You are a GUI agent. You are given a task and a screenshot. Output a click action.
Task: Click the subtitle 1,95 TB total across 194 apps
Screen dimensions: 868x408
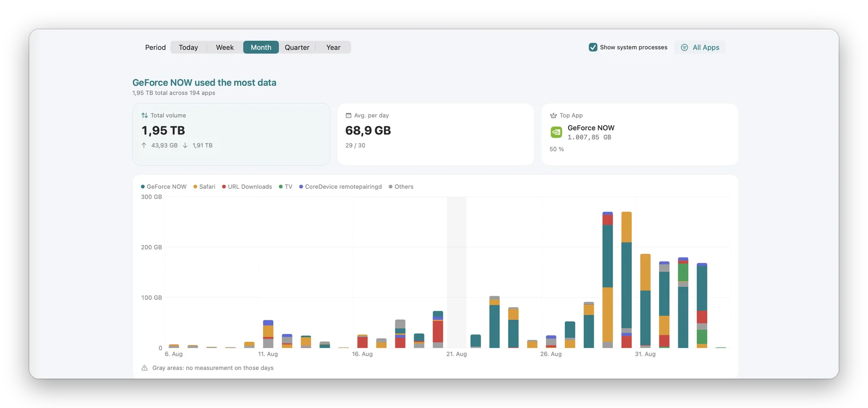click(174, 93)
